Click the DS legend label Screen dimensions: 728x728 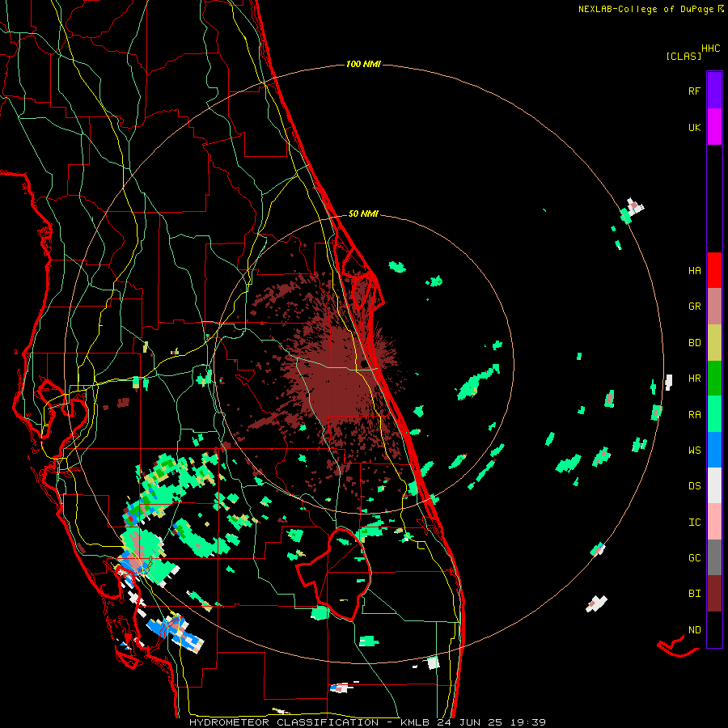click(x=694, y=485)
